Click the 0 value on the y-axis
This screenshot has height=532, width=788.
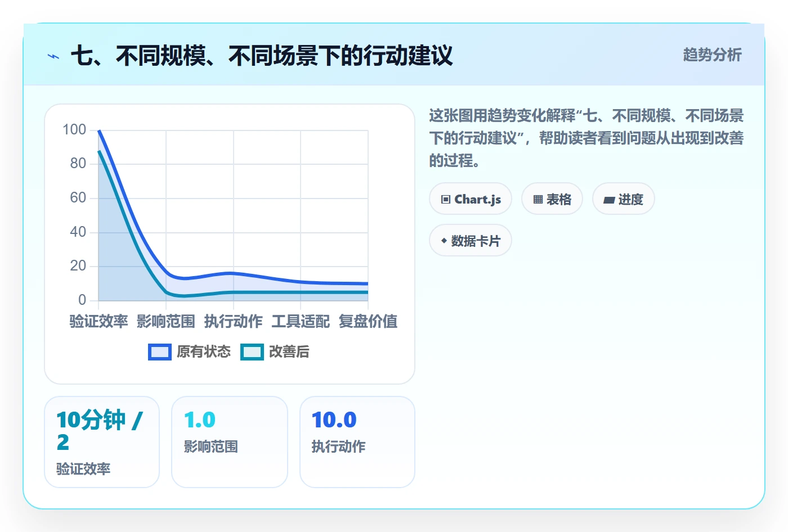[x=82, y=300]
